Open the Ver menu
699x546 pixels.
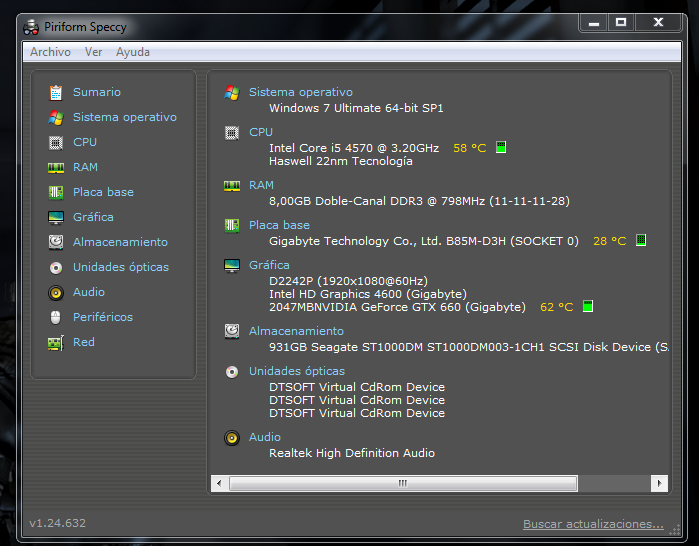point(93,52)
